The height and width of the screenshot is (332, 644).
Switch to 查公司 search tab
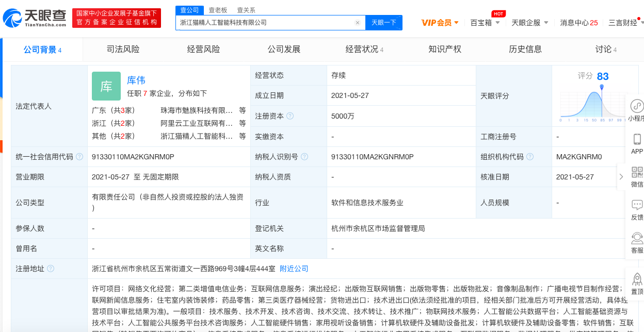(x=189, y=10)
